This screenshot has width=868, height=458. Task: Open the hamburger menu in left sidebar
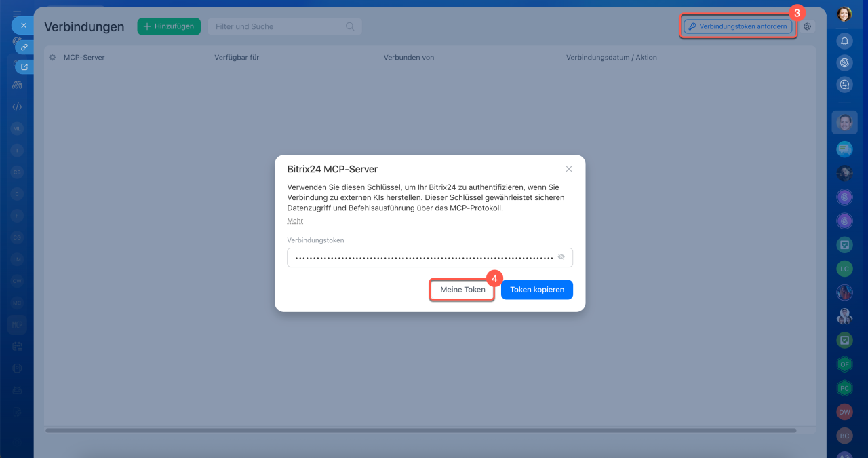[17, 13]
